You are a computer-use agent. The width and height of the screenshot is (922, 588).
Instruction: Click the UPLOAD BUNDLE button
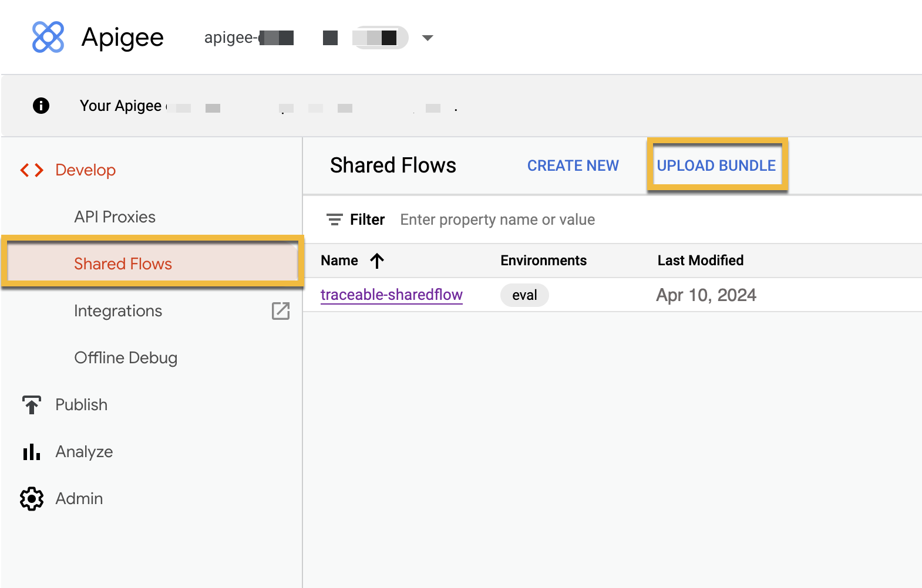pos(716,165)
